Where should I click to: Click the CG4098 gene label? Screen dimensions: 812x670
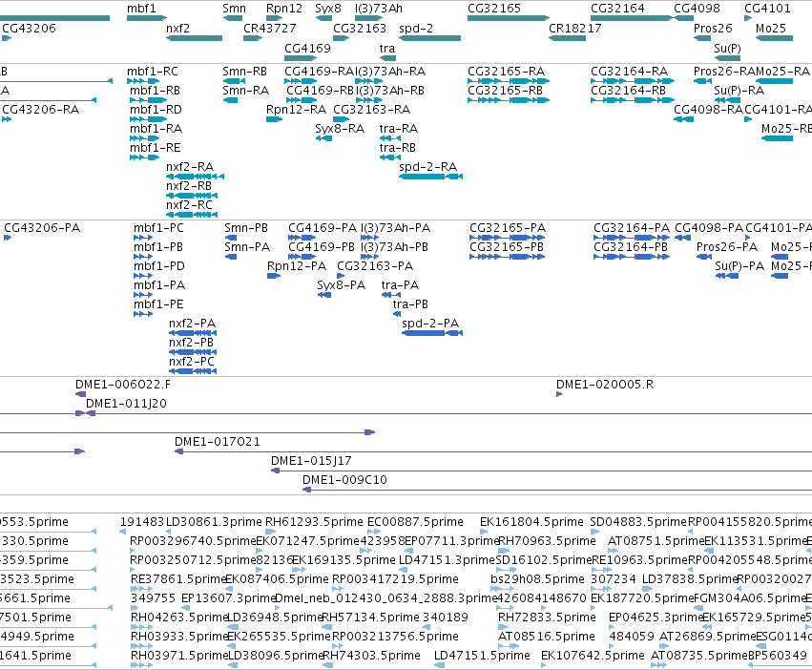(x=697, y=9)
